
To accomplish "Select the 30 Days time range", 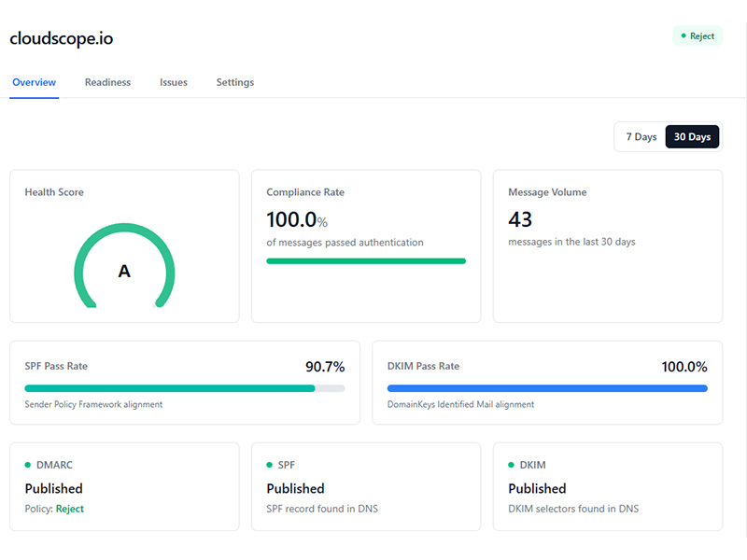I will (692, 136).
